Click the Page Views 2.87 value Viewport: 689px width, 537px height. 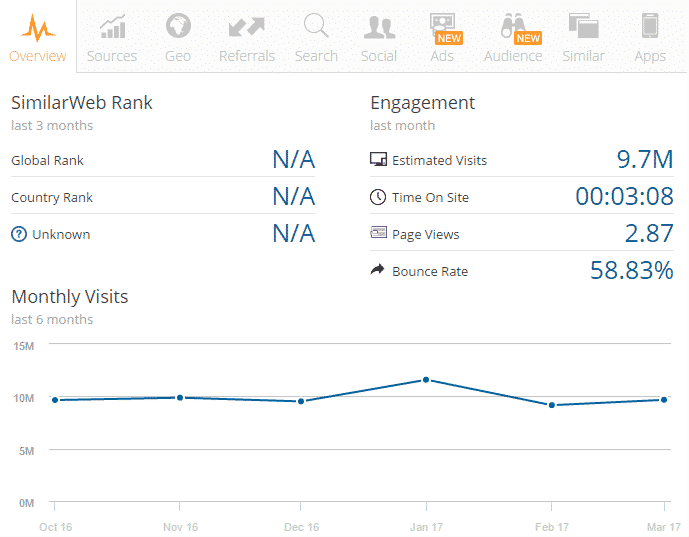649,234
